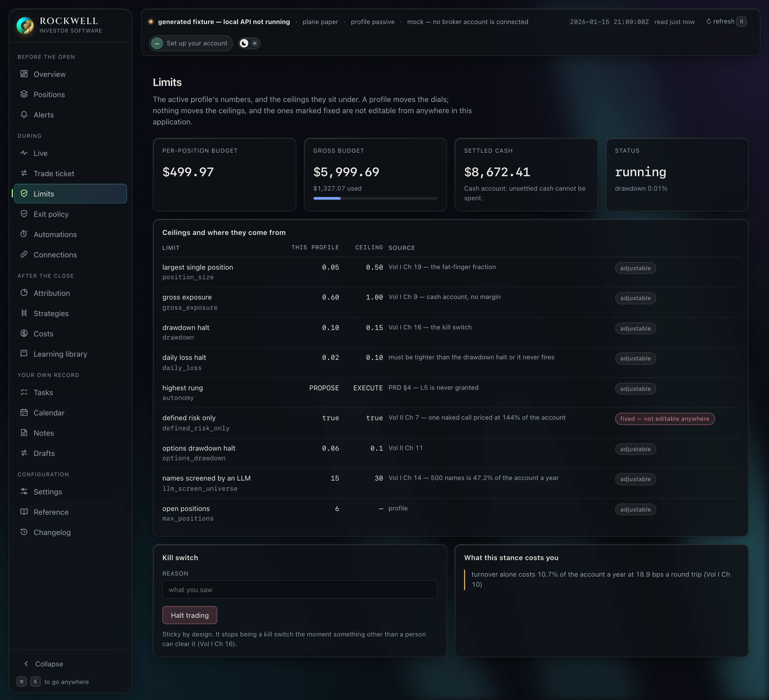Click the '$499.97' per-position budget value
The width and height of the screenshot is (769, 700).
point(188,172)
